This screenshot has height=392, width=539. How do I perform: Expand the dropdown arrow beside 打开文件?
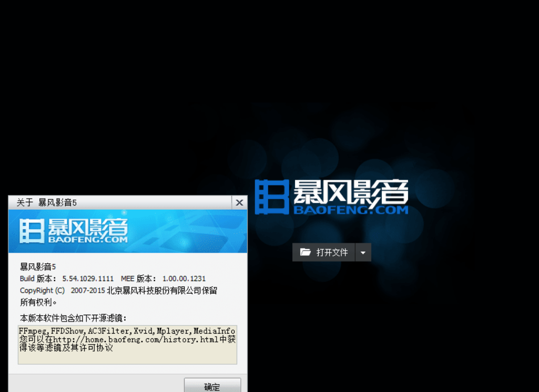pos(363,253)
